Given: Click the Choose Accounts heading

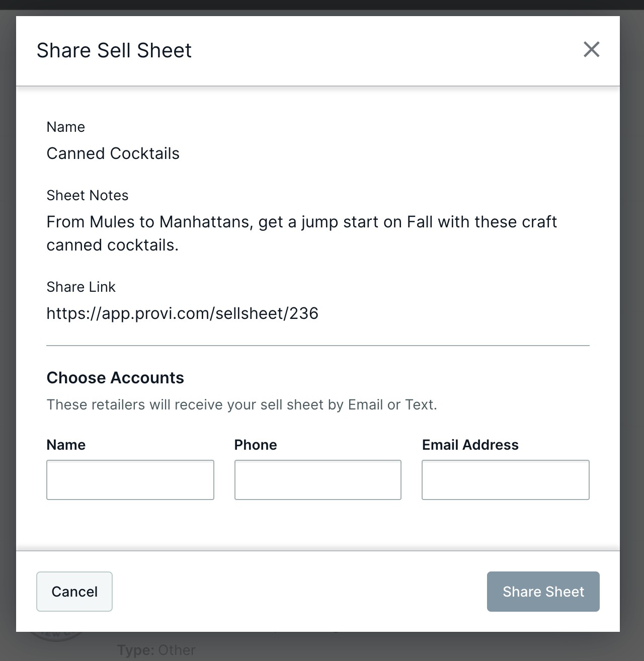Looking at the screenshot, I should [115, 377].
